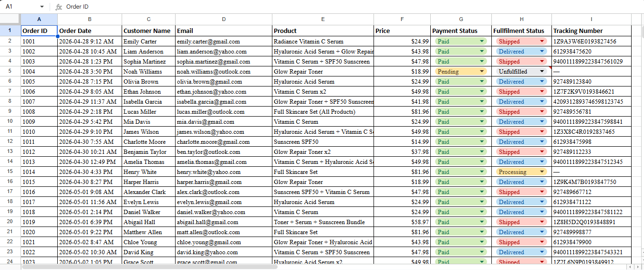Click the Emily Carter name cell

click(148, 42)
